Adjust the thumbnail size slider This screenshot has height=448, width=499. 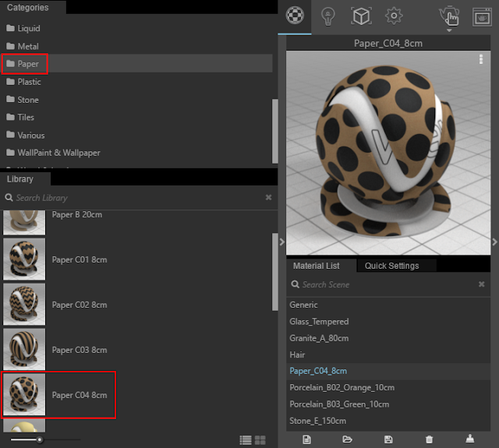tap(40, 440)
